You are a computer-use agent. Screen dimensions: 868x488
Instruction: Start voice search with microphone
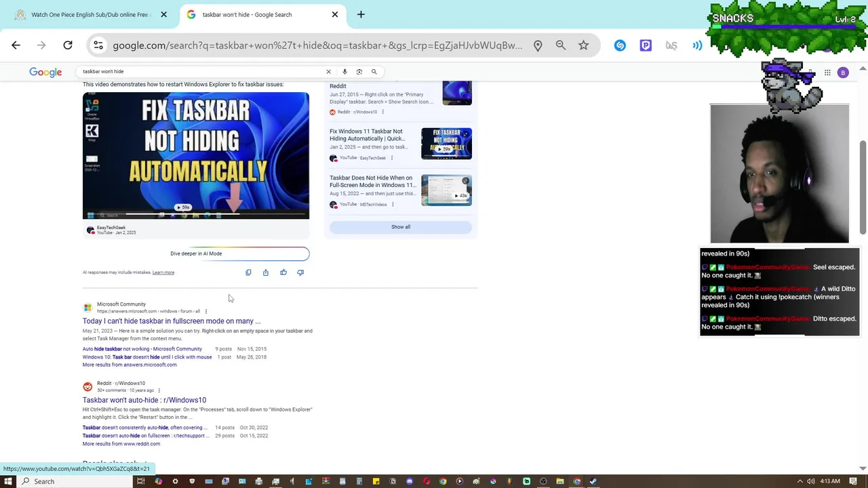(x=344, y=71)
